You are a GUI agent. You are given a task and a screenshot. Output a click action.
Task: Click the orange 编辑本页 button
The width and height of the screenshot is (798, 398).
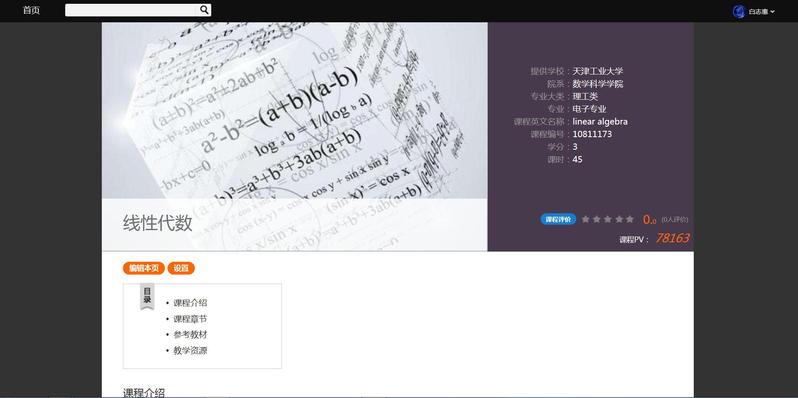click(x=144, y=268)
